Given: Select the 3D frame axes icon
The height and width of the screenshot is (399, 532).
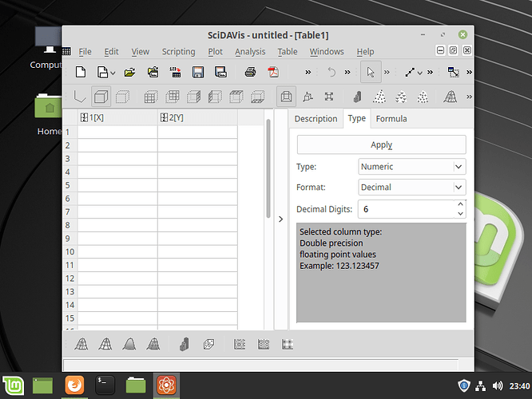Looking at the screenshot, I should pyautogui.click(x=80, y=97).
